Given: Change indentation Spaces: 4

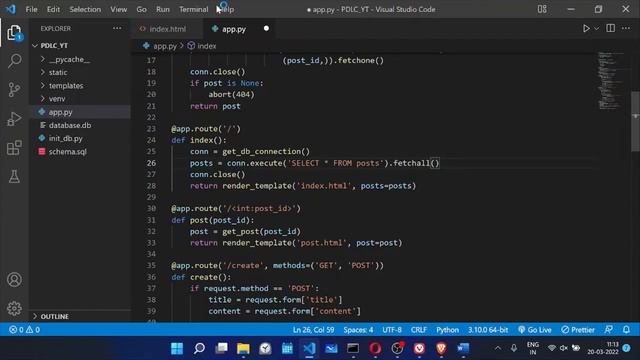Looking at the screenshot, I should point(358,330).
